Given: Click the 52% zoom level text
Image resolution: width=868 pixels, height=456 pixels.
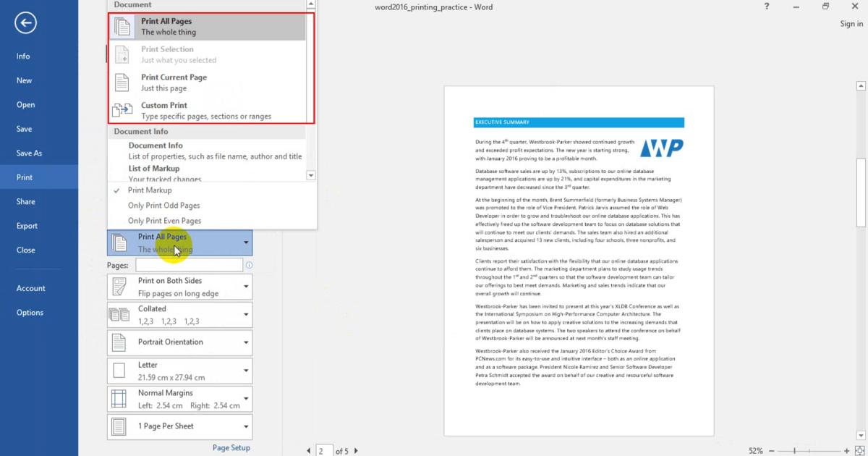Looking at the screenshot, I should (x=756, y=450).
